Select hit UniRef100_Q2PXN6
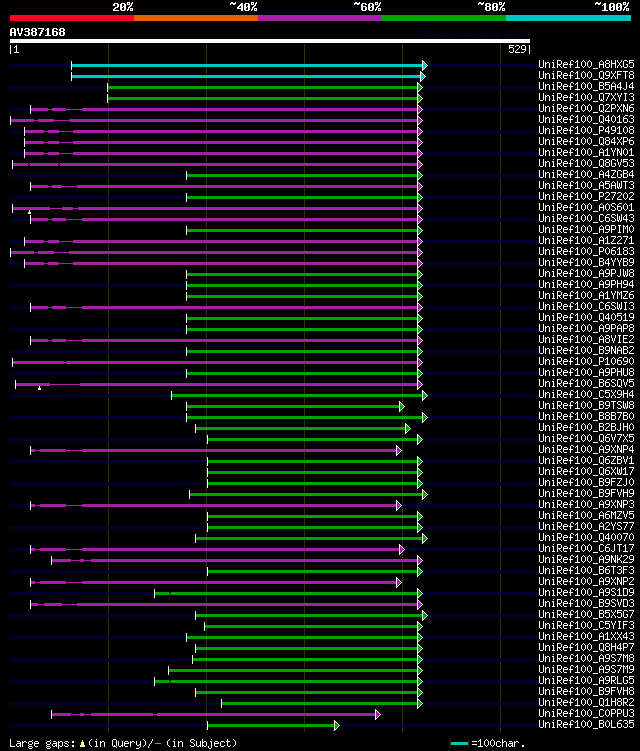This screenshot has width=640, height=751. pyautogui.click(x=586, y=108)
